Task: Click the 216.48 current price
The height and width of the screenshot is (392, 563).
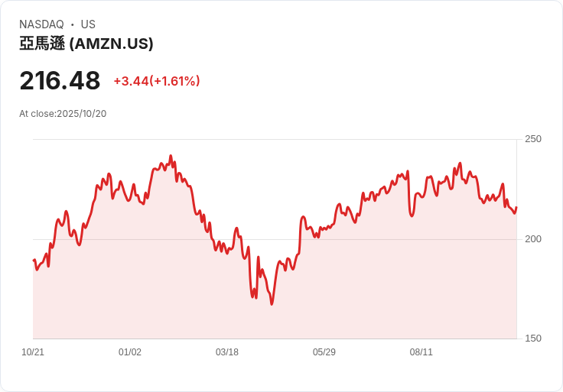Action: coord(60,81)
